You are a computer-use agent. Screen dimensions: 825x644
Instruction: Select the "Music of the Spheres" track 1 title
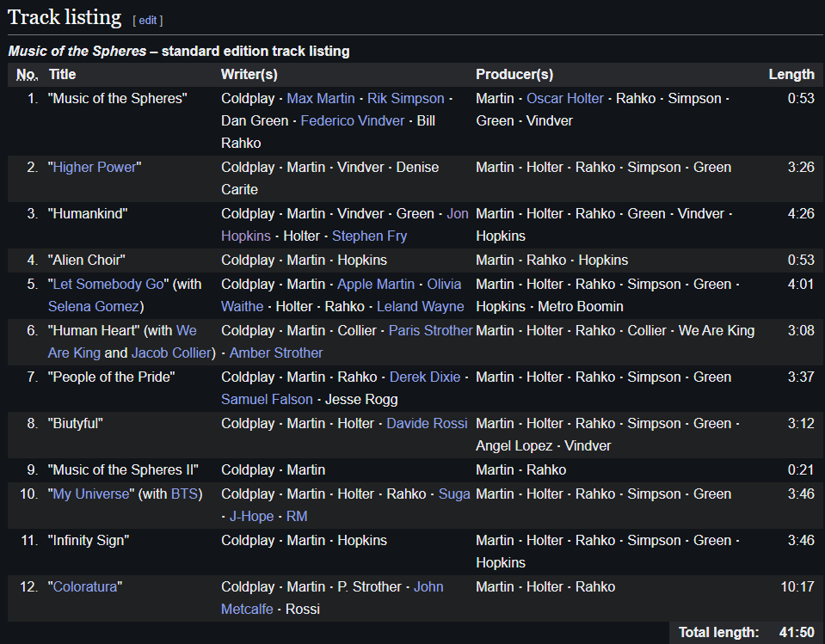pyautogui.click(x=117, y=98)
